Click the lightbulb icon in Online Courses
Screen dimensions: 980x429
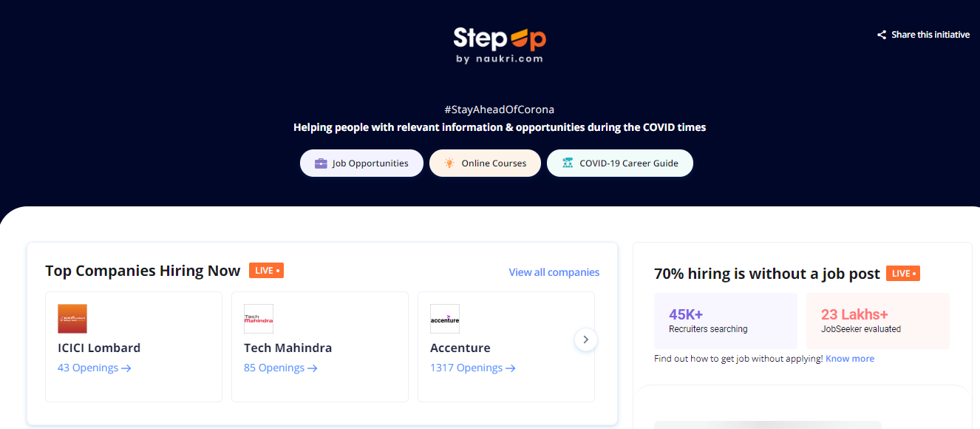coord(449,163)
